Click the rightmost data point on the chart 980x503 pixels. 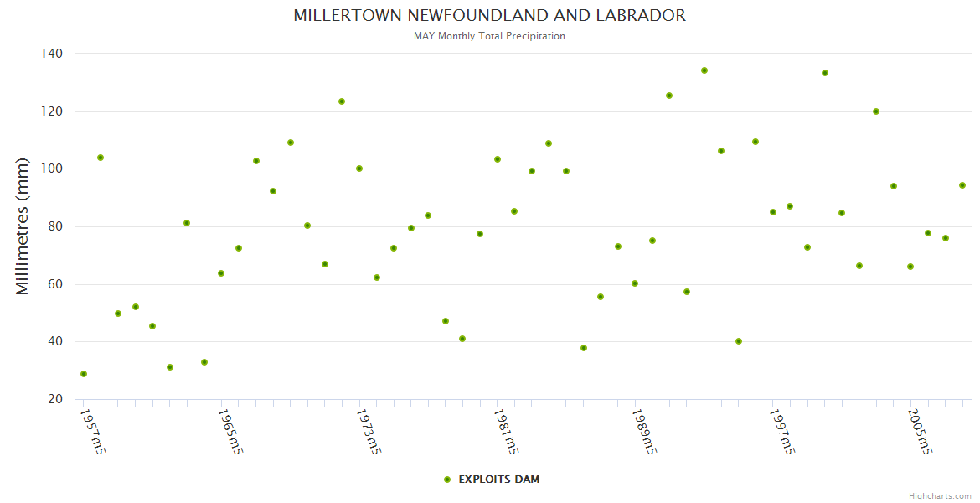962,185
